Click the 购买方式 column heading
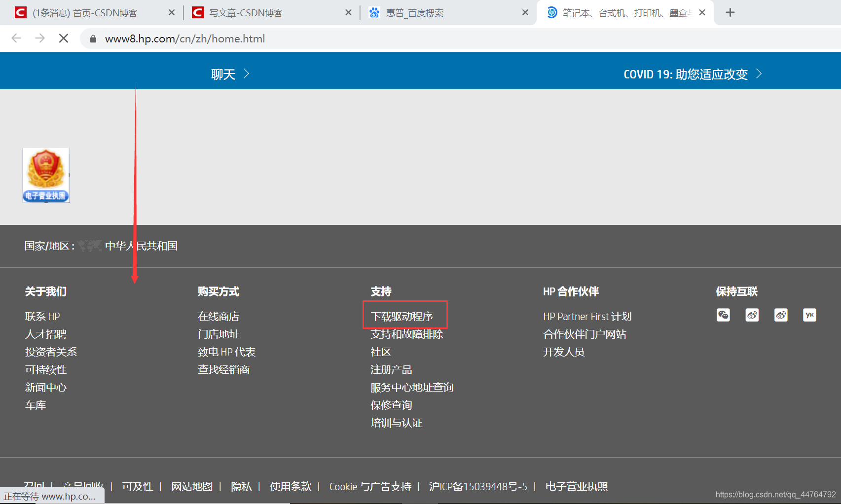 click(x=219, y=291)
